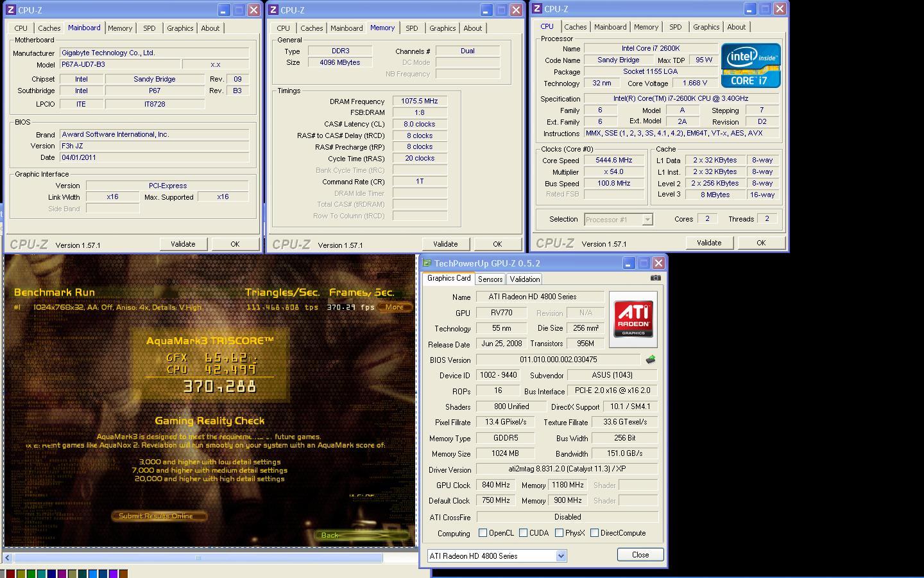Click the GPU-Z Close button

click(x=640, y=555)
